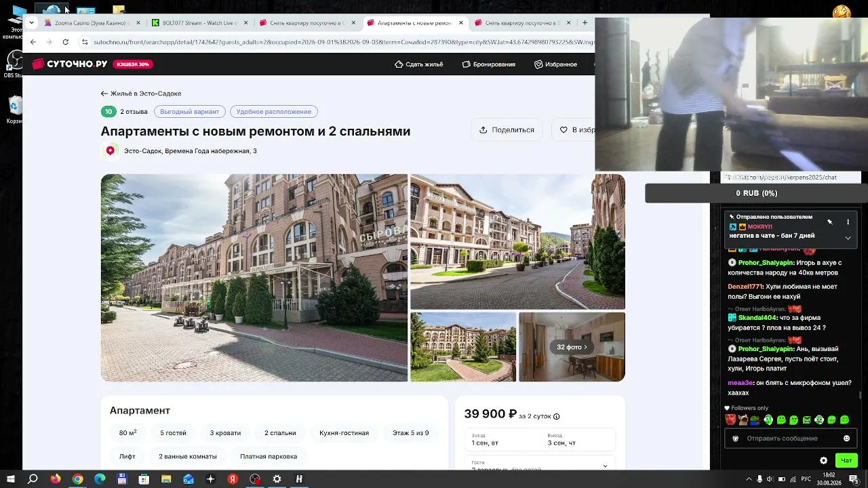The width and height of the screenshot is (868, 488).
Task: Open Google Chrome from the taskbar
Action: click(x=78, y=479)
